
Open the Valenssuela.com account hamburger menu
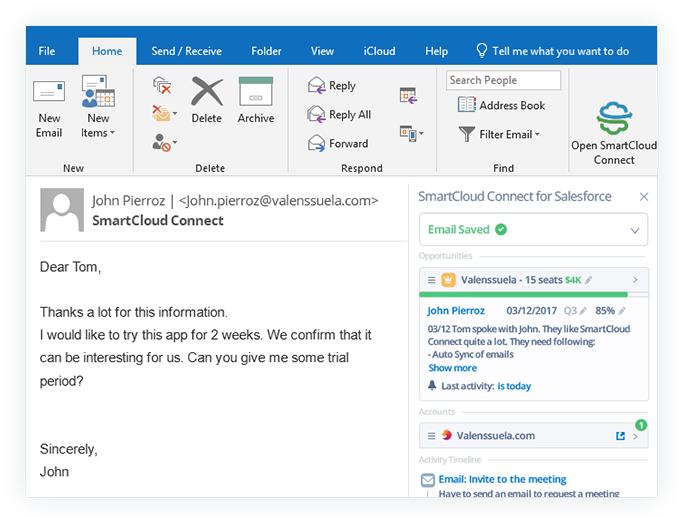[x=431, y=435]
